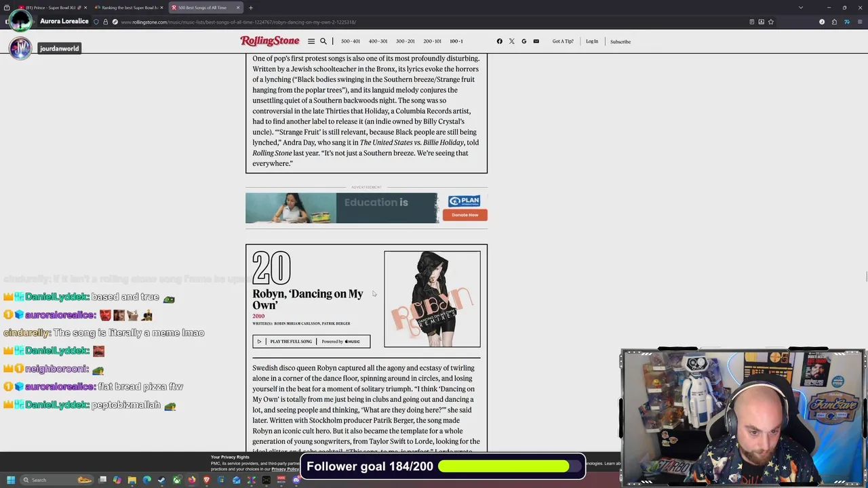Open the Rolling Stone search icon
This screenshot has width=868, height=488.
[323, 41]
